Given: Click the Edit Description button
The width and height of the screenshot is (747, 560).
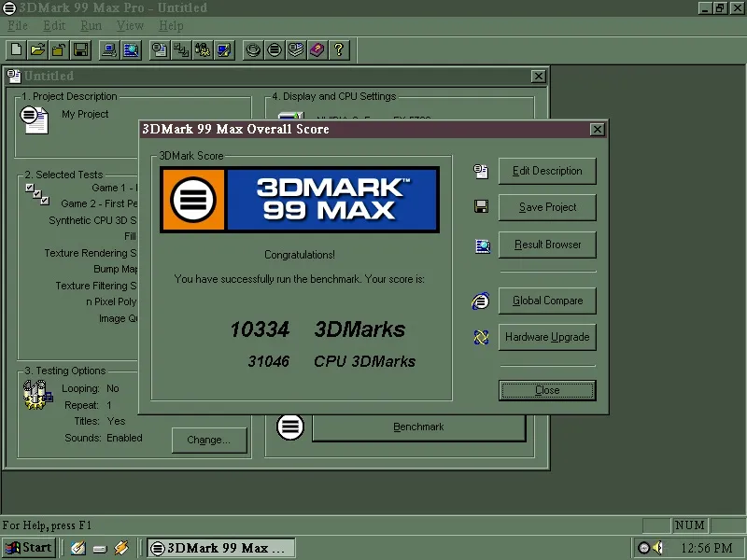Looking at the screenshot, I should (x=547, y=171).
